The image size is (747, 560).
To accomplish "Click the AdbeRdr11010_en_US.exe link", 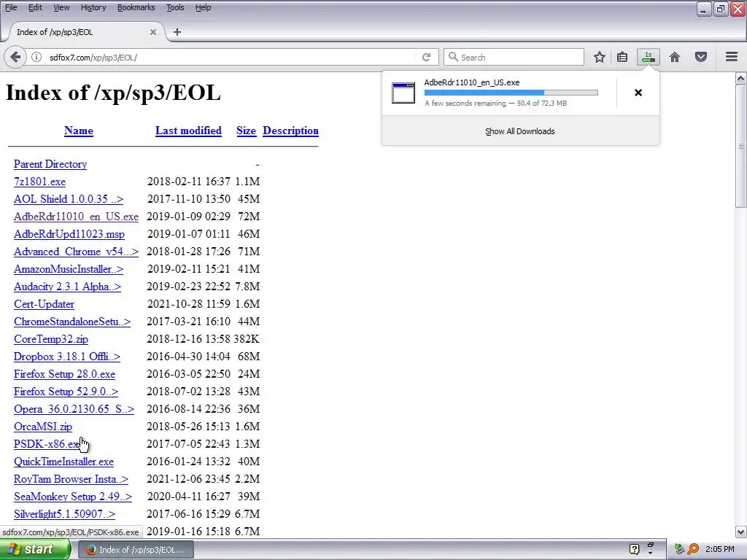I will (76, 217).
